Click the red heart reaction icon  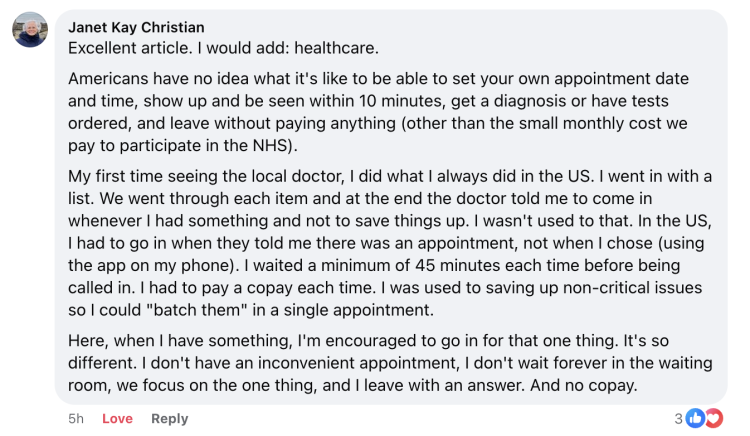(712, 418)
